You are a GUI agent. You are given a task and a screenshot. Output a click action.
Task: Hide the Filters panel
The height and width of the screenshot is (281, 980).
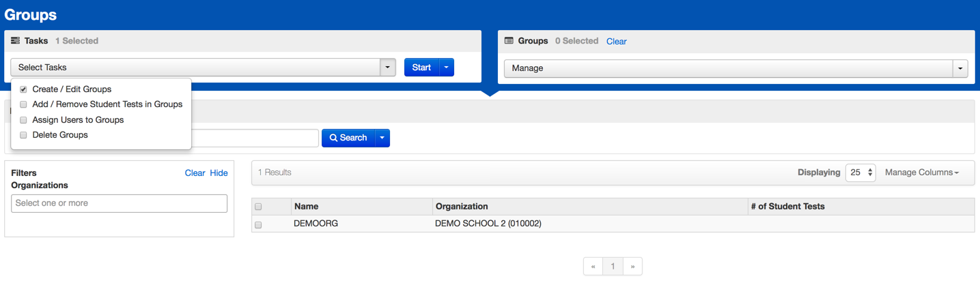click(x=219, y=173)
